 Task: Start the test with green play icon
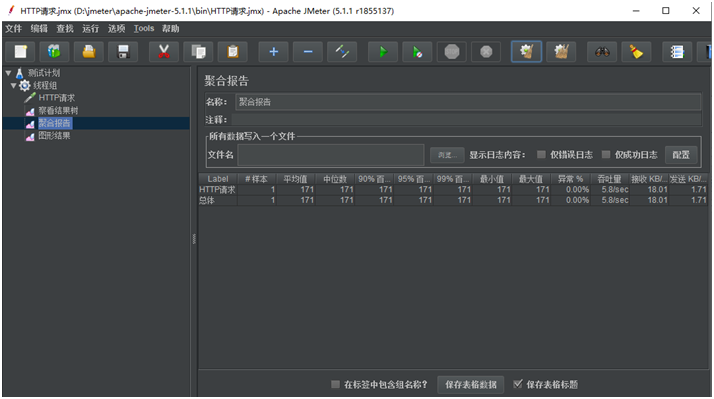point(383,52)
